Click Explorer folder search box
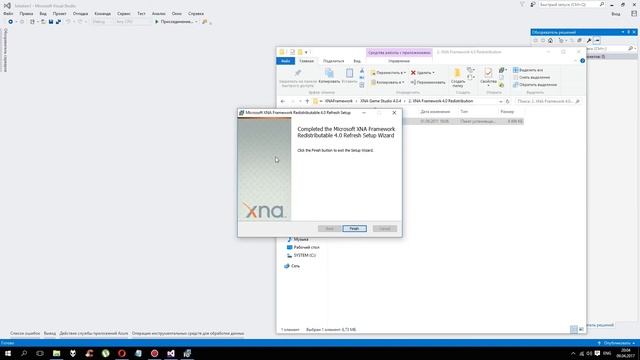Screen dimensions: 640x360 click(548, 101)
